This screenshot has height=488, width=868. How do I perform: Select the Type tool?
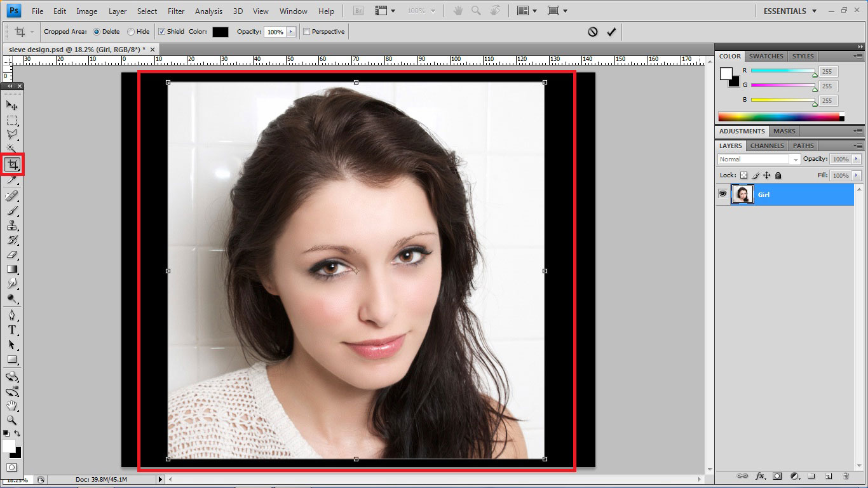pos(12,330)
